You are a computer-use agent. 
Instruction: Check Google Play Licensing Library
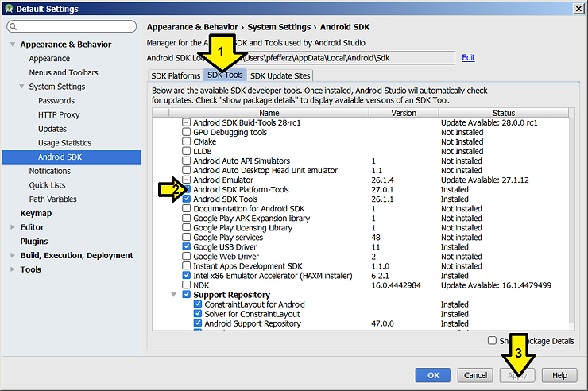(187, 227)
